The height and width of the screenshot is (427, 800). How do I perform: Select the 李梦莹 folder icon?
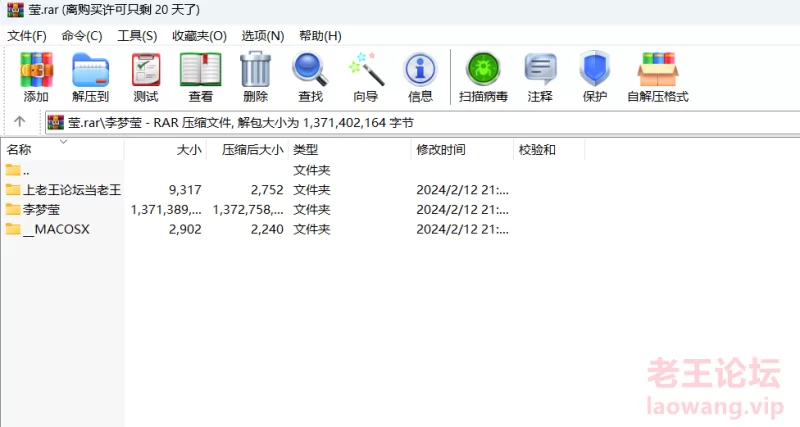point(13,209)
